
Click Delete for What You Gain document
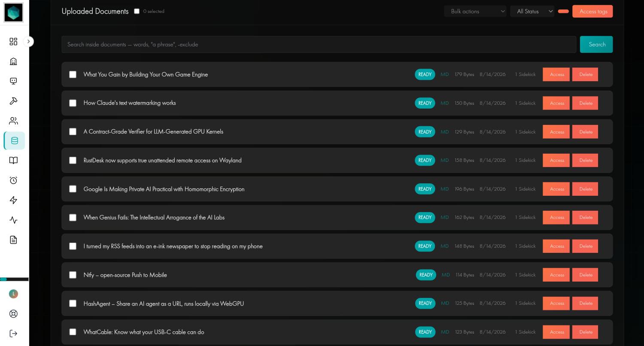tap(585, 75)
